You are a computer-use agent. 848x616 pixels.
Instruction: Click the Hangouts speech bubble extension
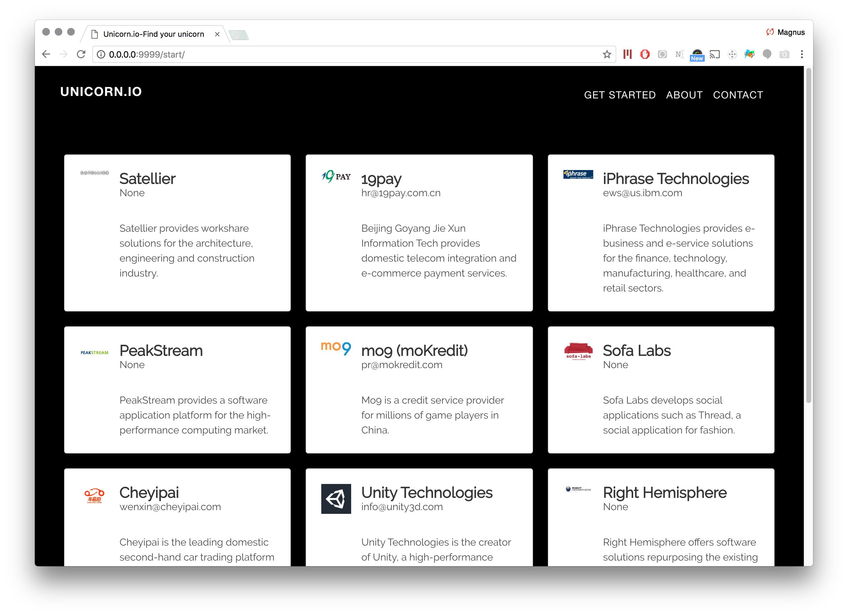767,54
